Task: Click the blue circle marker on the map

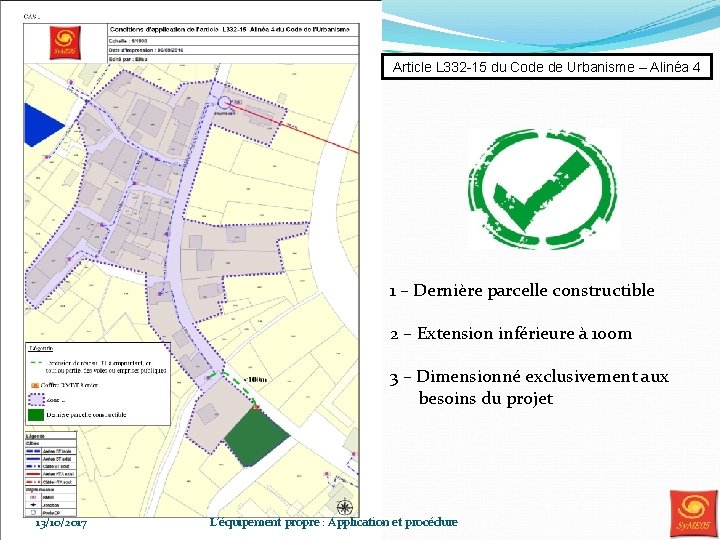Action: (x=224, y=103)
